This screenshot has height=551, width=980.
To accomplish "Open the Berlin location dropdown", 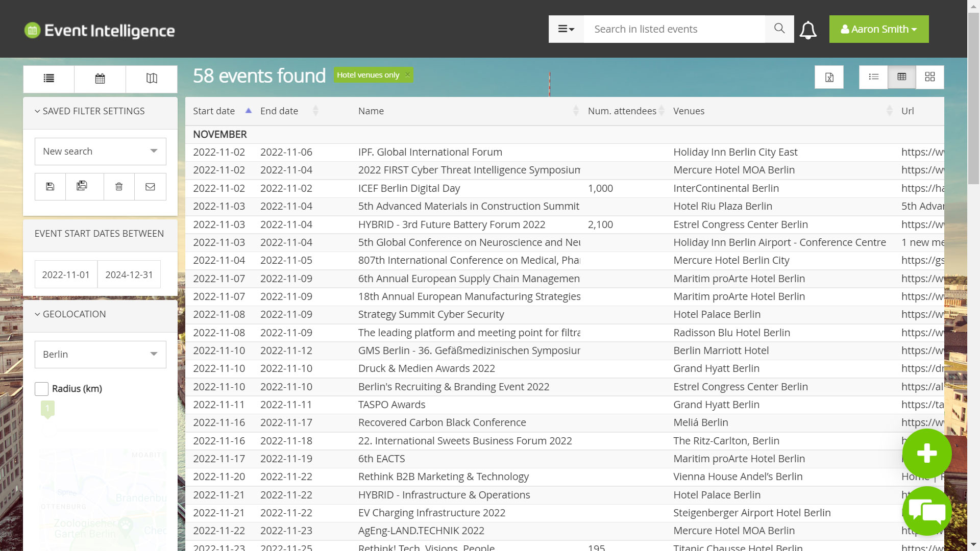I will pyautogui.click(x=101, y=355).
